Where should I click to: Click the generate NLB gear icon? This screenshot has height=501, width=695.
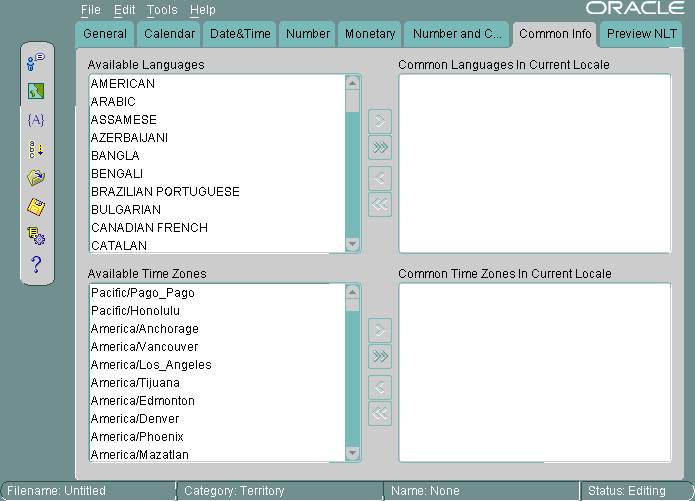36,236
